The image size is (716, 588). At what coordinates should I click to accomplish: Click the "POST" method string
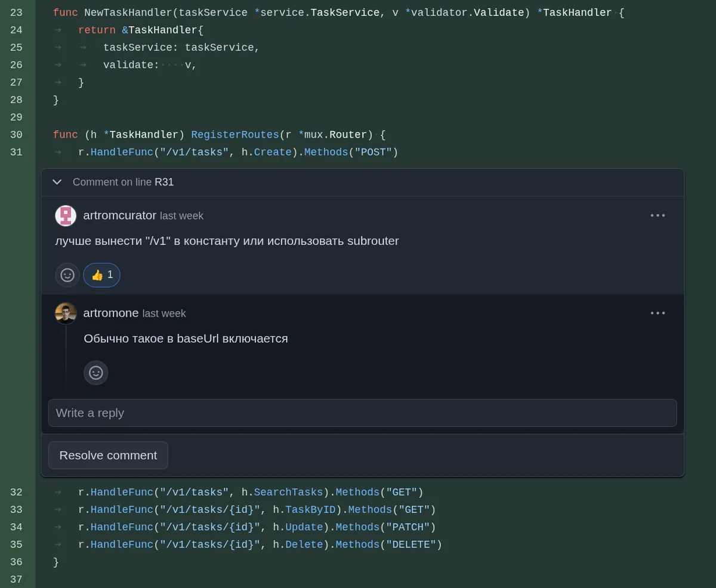[374, 152]
